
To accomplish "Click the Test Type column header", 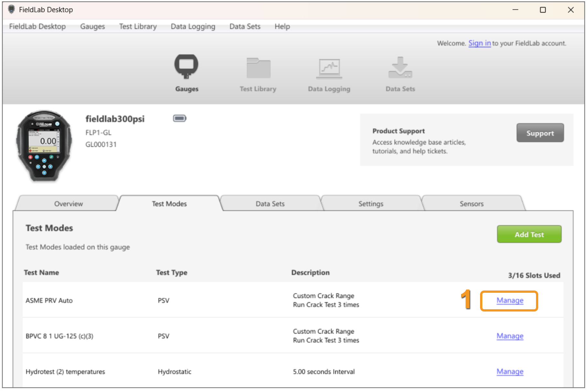I will click(172, 272).
